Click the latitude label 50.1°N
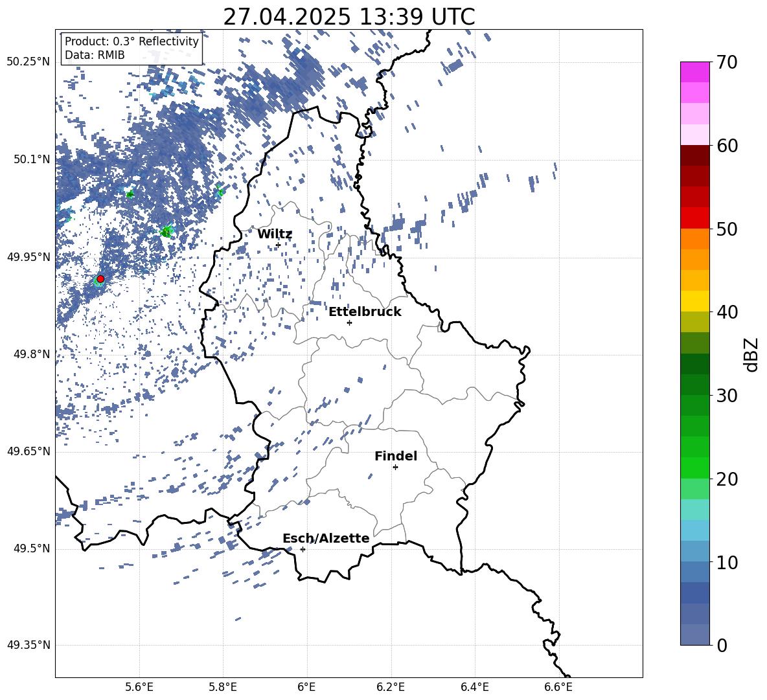This screenshot has width=767, height=700. 32,159
